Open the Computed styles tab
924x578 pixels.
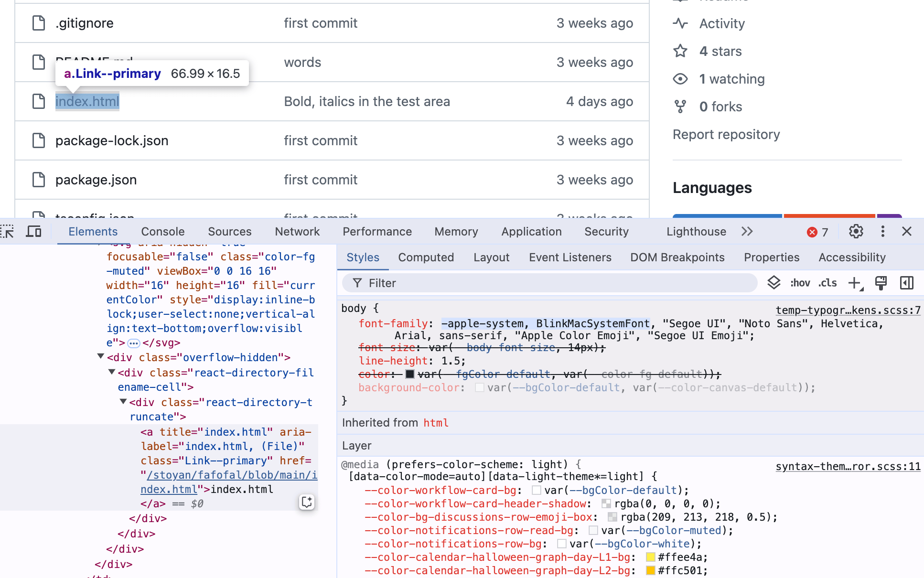coord(426,257)
